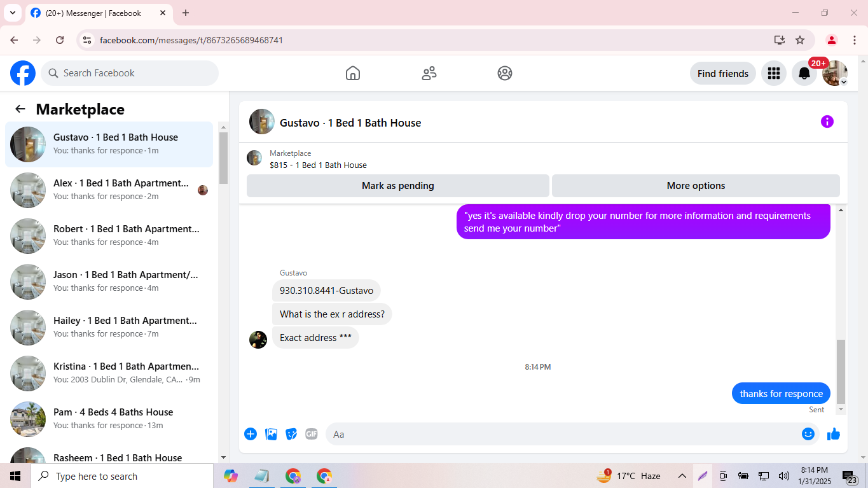Select the message "930.310.8441-Gustavo"
The image size is (868, 488).
(326, 291)
